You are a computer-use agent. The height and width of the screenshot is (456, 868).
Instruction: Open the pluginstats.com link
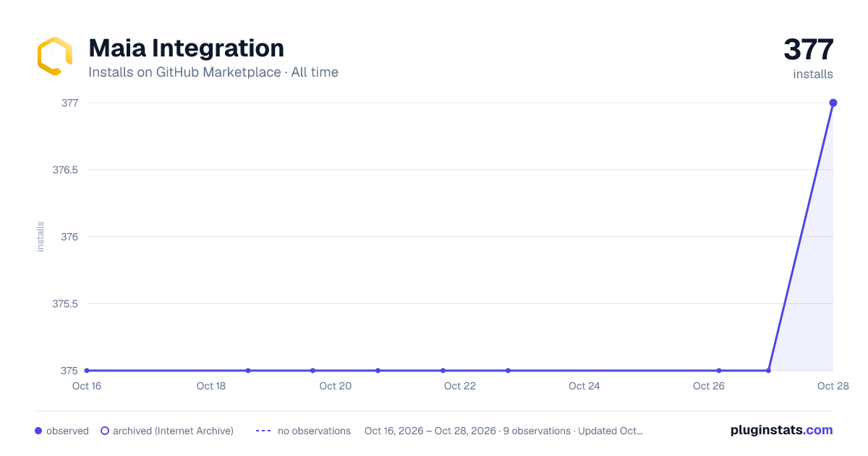[x=782, y=430]
